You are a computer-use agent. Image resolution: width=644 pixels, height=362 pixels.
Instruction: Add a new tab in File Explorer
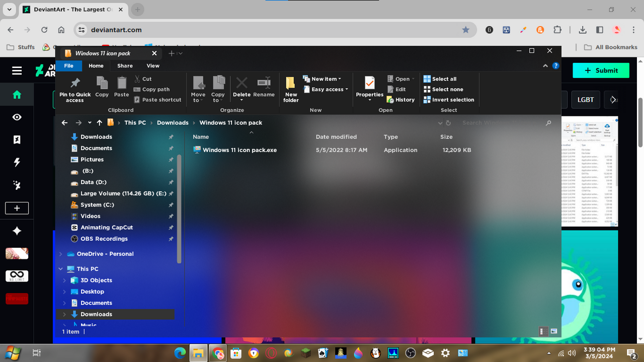(x=172, y=53)
